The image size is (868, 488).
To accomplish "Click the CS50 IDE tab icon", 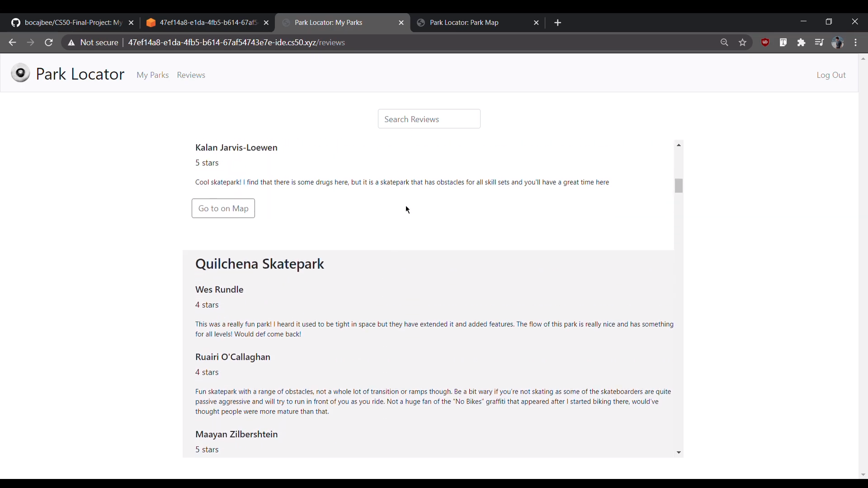I will [150, 22].
